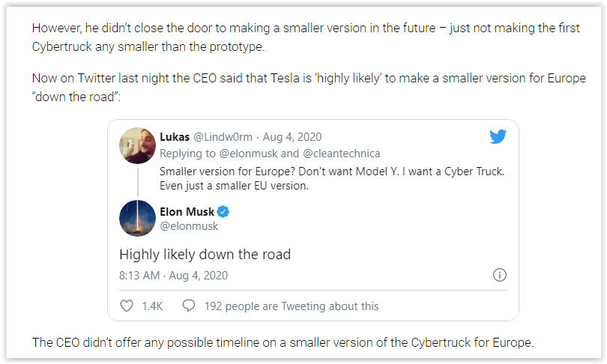Screen dimensions: 607x364
Task: Open the @Lindw0rm handle link
Action: 223,137
